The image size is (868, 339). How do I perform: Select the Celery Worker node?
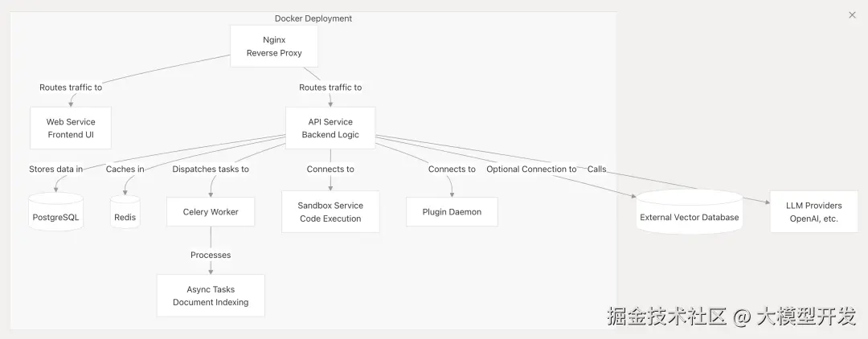pyautogui.click(x=211, y=212)
